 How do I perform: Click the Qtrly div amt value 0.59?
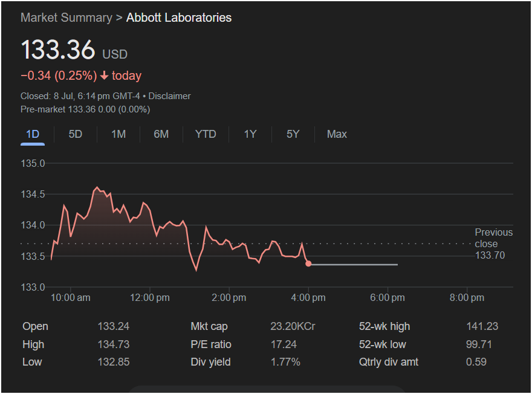[476, 362]
